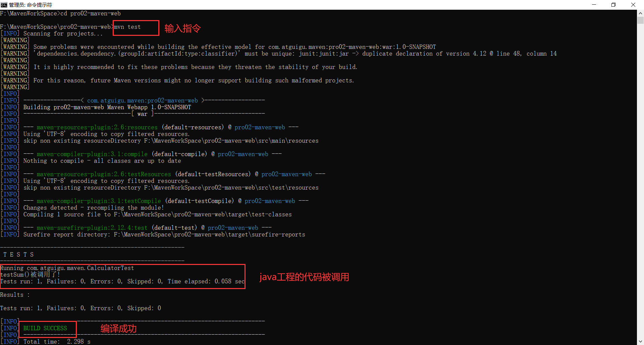Click the scrollbar up arrow
The image size is (644, 345).
coord(640,13)
